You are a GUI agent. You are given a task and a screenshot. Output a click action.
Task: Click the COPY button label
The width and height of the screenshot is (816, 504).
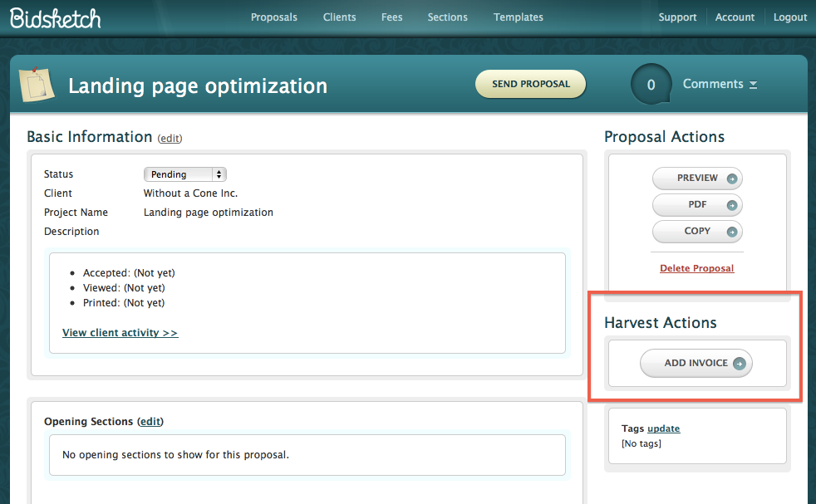(x=697, y=231)
